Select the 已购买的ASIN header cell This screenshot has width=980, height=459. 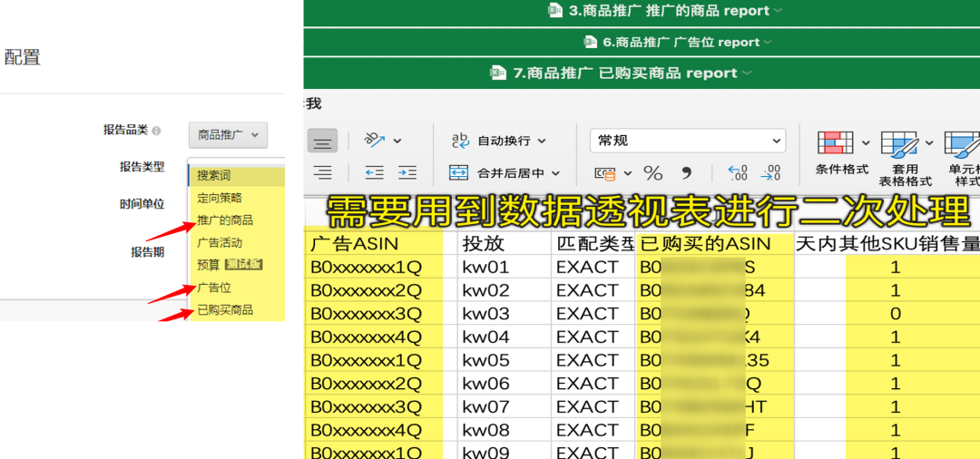(714, 243)
